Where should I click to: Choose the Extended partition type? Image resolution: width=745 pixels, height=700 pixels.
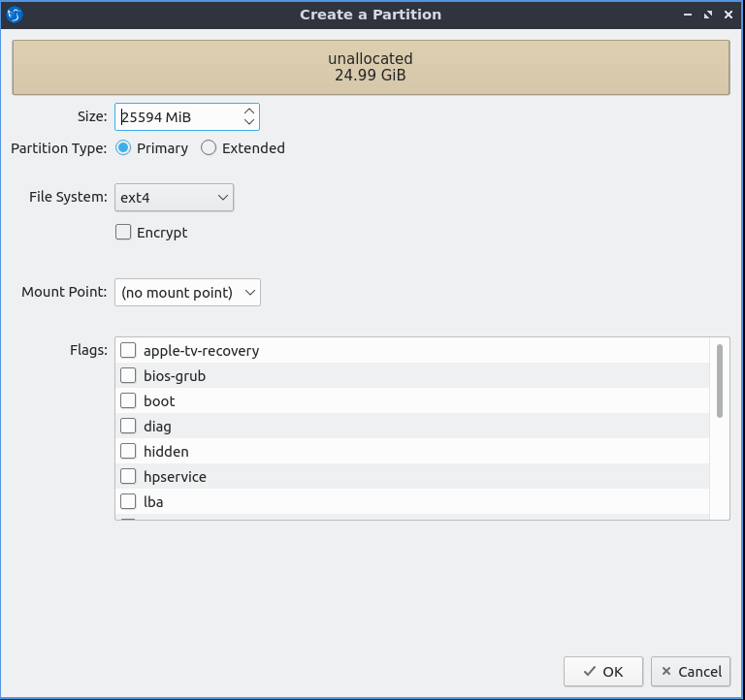tap(209, 148)
